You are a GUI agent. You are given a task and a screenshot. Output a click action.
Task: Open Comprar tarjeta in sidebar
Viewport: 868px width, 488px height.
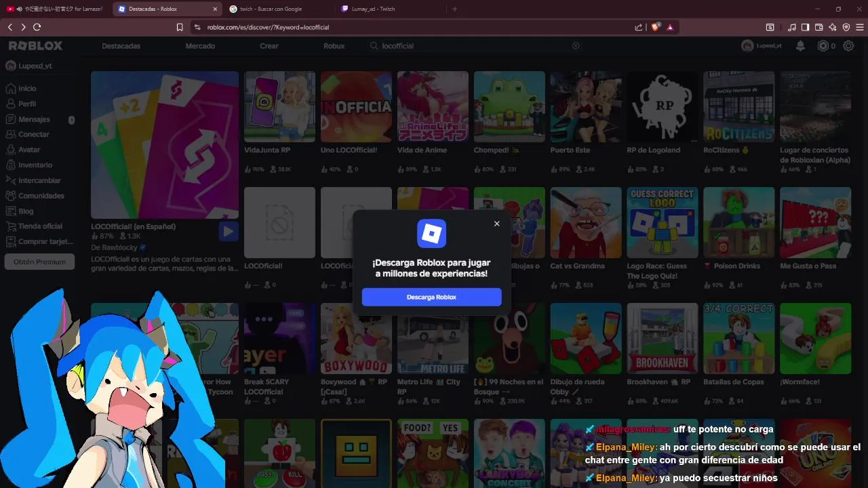[39, 242]
